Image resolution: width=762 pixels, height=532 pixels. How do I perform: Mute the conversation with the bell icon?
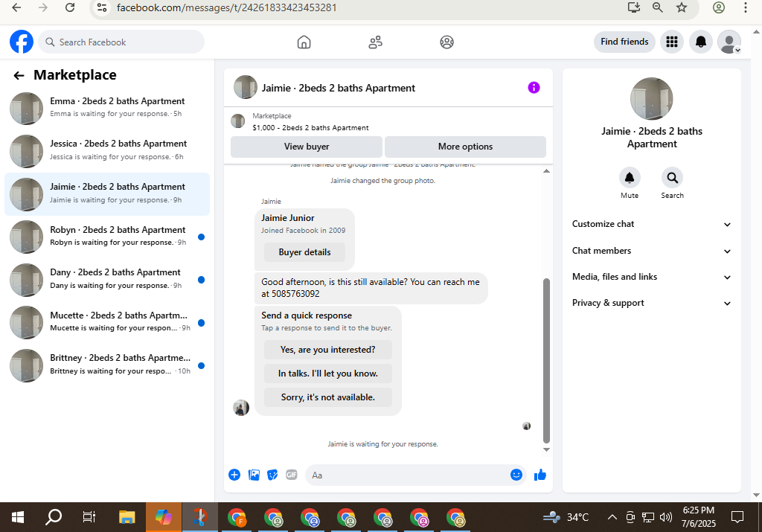630,178
